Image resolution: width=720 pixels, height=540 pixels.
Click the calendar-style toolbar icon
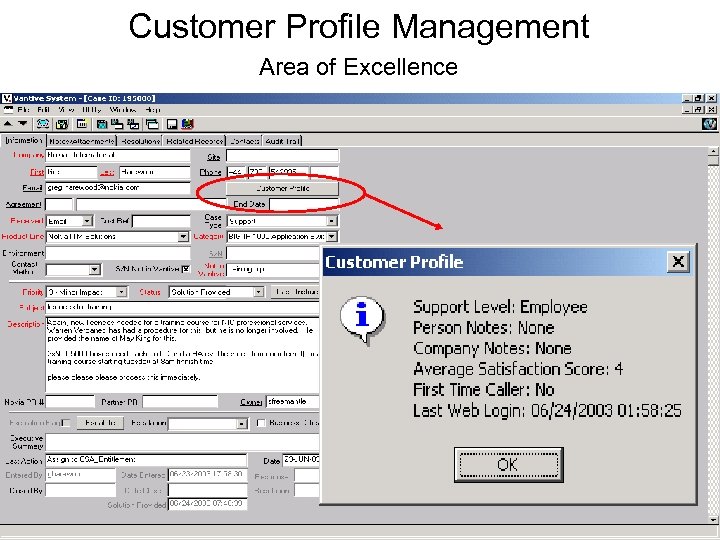[82, 124]
